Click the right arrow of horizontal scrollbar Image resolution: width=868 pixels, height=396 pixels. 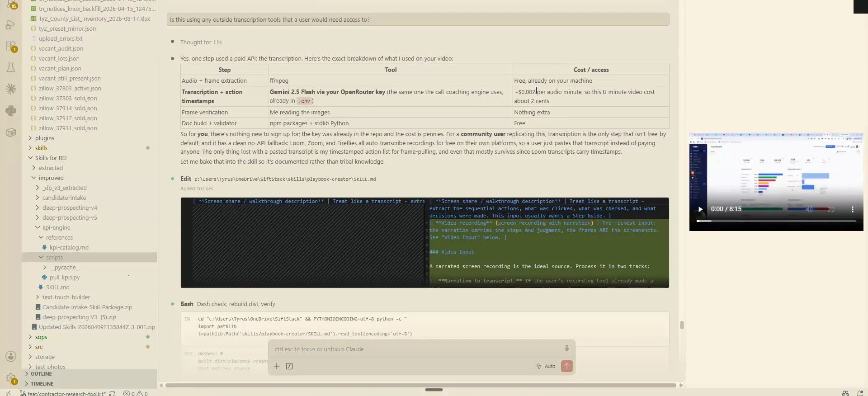point(681,385)
